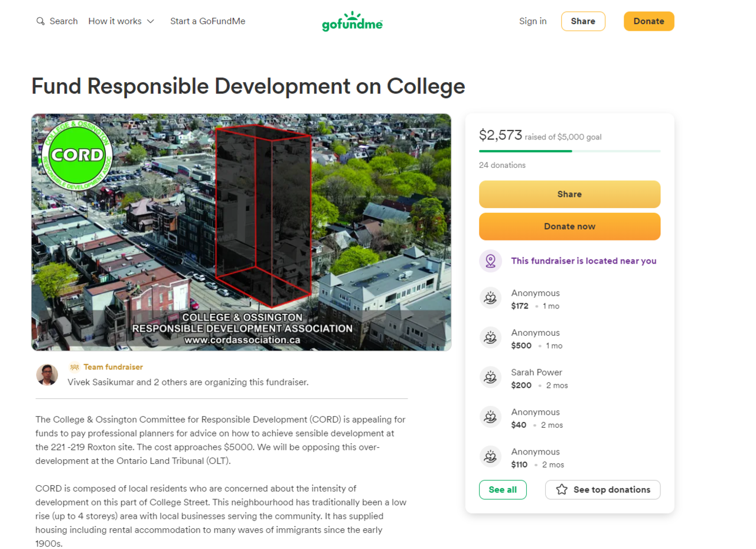Go to Start a GoFundMe
756x549 pixels.
(x=208, y=21)
